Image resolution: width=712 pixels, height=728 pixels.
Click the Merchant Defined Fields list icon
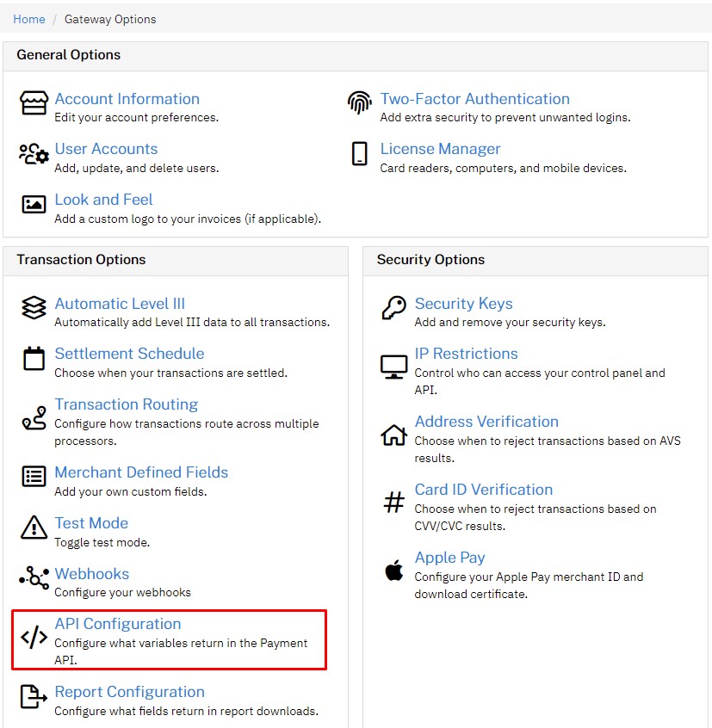(x=34, y=477)
